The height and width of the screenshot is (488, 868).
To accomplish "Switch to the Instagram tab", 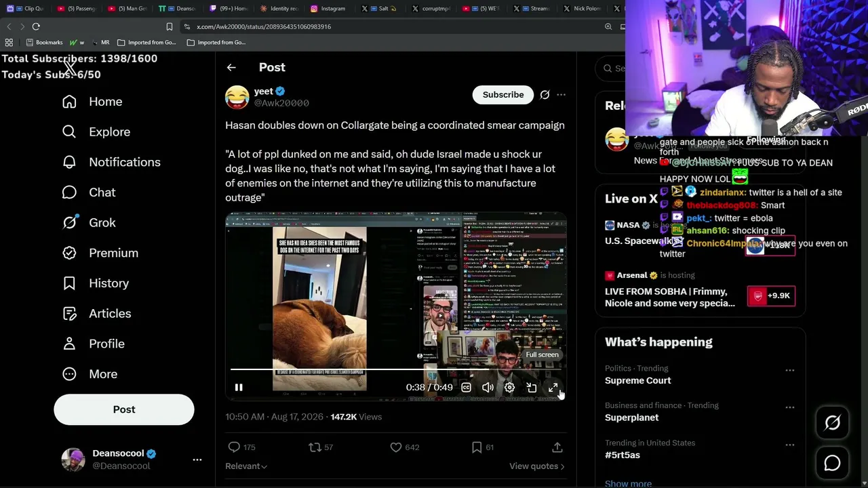I will click(328, 9).
